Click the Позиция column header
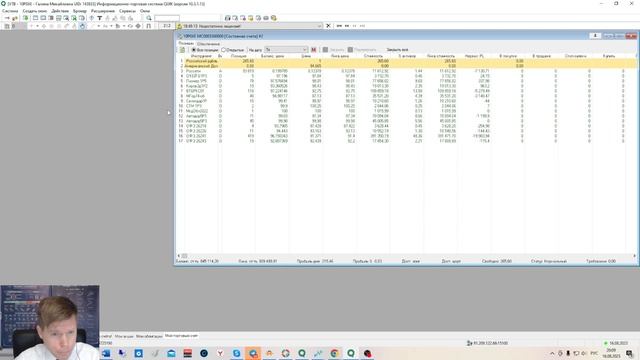Image resolution: width=640 pixels, height=360 pixels. [x=238, y=56]
